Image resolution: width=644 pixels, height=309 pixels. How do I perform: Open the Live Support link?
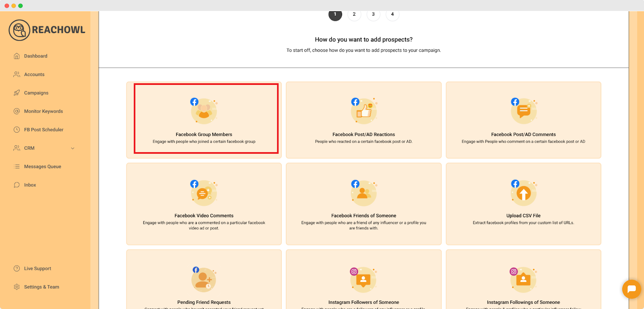37,268
